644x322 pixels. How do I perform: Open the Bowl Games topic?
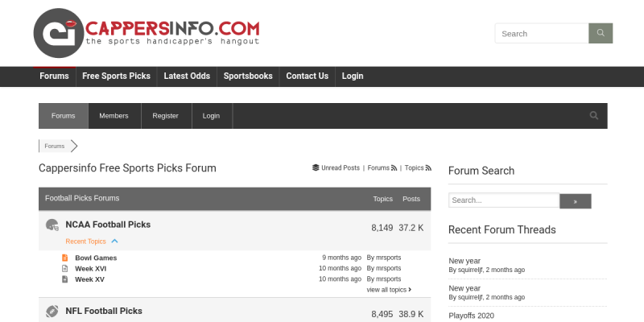[x=96, y=258]
